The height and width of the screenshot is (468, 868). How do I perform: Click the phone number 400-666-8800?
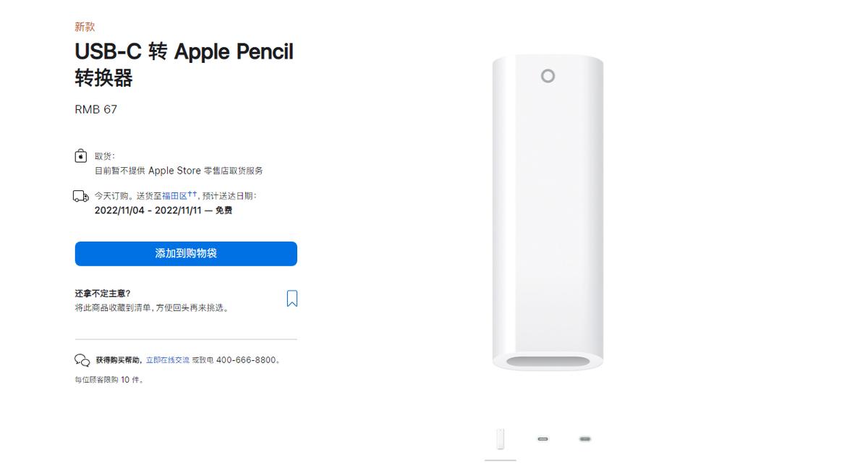(245, 359)
